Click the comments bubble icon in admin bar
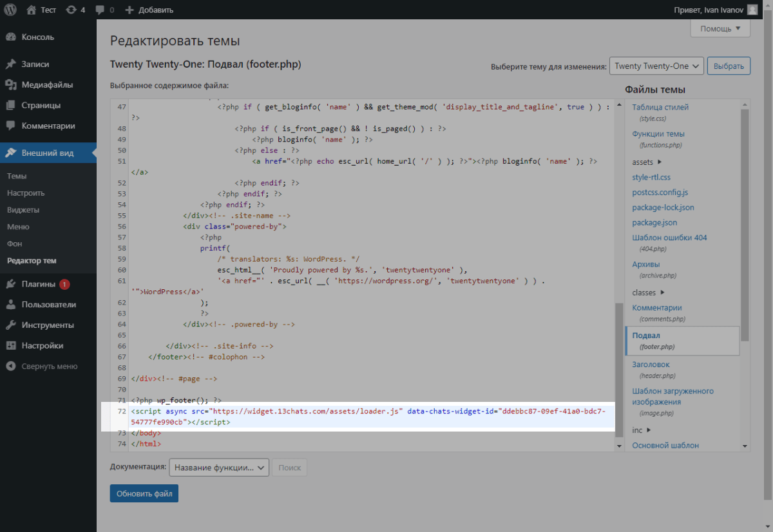 [x=100, y=10]
